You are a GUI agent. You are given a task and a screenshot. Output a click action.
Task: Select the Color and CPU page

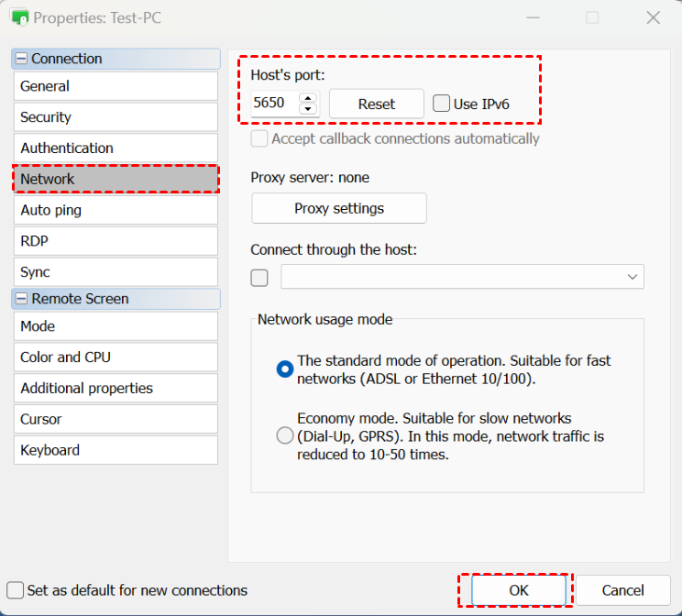pos(115,357)
